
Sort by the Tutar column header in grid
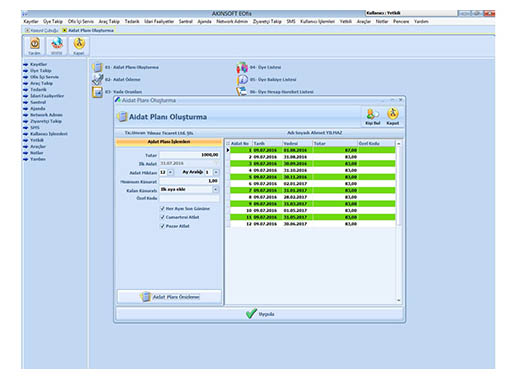point(335,143)
